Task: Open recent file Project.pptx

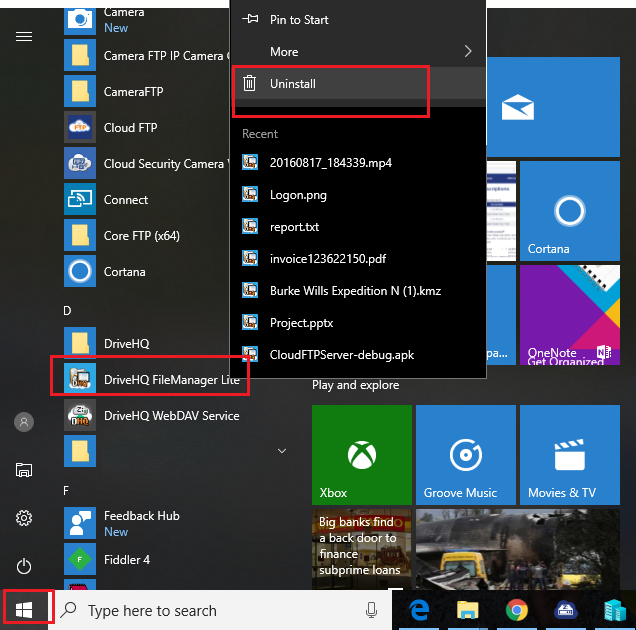Action: tap(299, 323)
